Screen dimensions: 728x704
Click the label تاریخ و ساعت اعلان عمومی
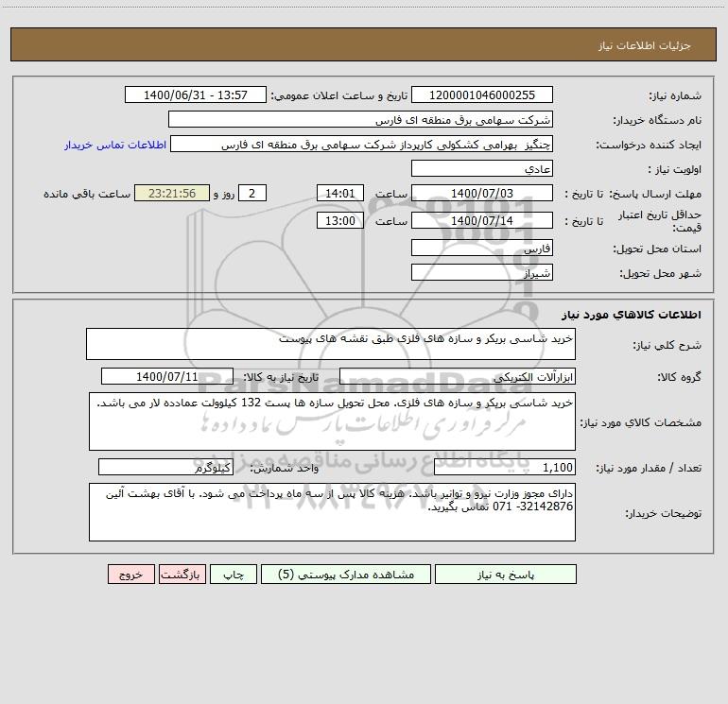338,95
